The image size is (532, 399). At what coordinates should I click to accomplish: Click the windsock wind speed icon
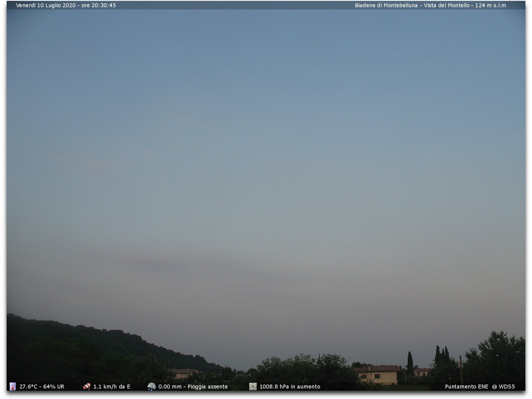tap(86, 386)
